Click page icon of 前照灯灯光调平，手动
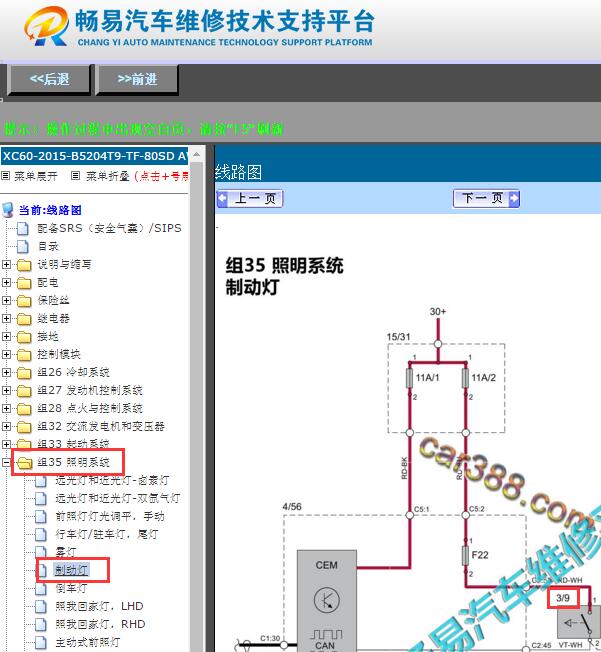The height and width of the screenshot is (652, 601). click(x=41, y=516)
